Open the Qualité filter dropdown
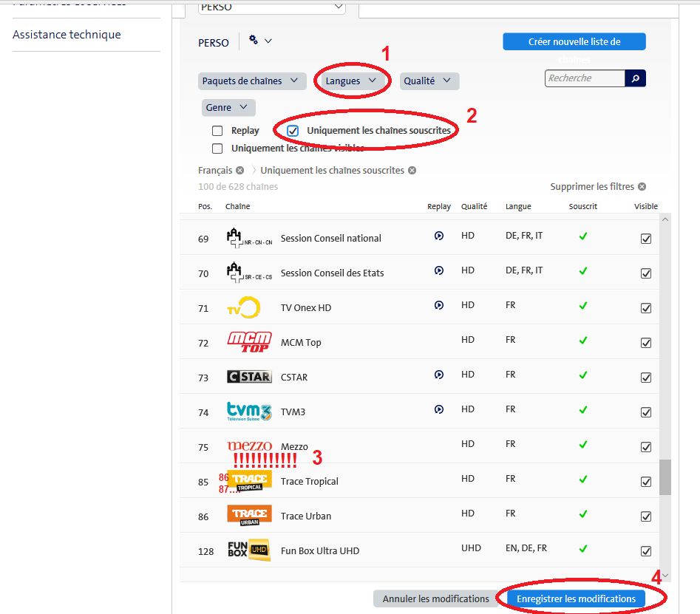Viewport: 700px width, 614px height. tap(429, 81)
